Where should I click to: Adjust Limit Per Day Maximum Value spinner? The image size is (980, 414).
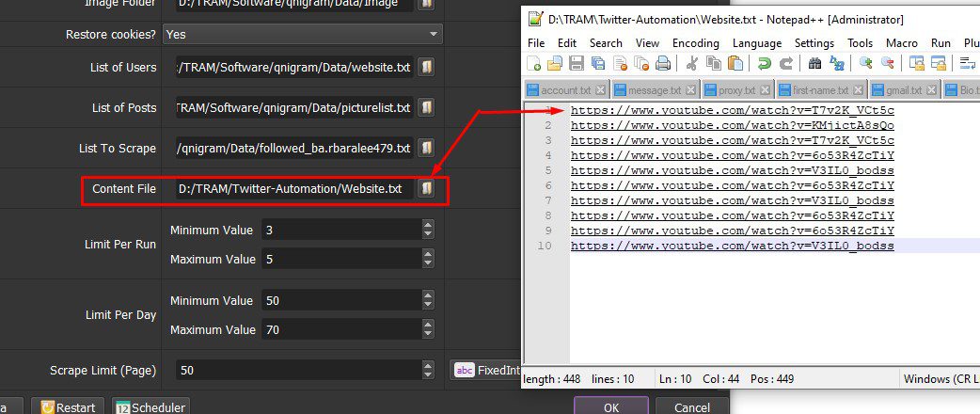pyautogui.click(x=428, y=329)
